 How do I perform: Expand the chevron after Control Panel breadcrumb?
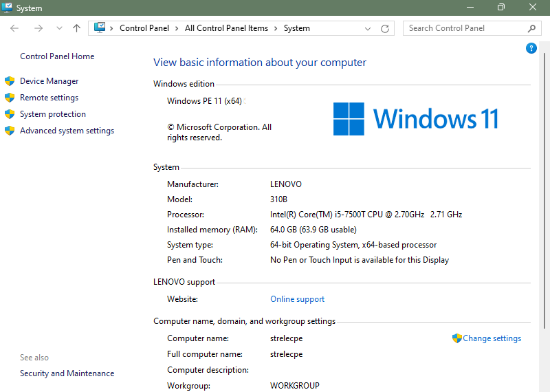point(177,28)
